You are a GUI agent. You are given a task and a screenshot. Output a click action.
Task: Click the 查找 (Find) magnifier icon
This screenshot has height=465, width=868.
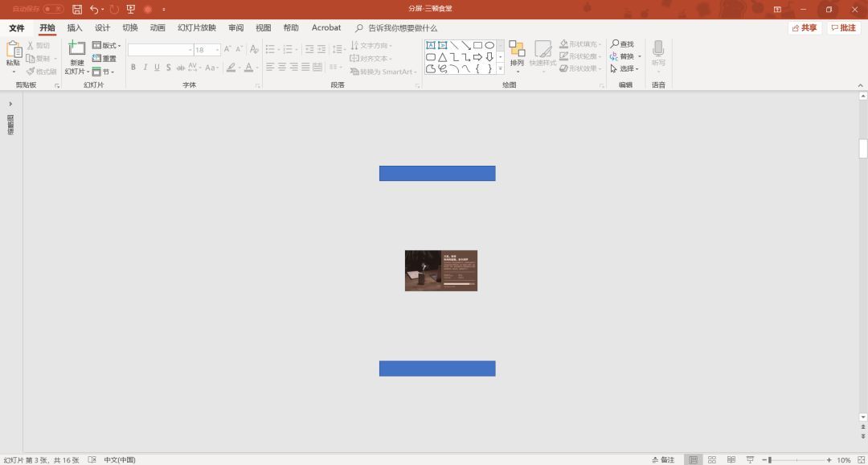[x=615, y=44]
